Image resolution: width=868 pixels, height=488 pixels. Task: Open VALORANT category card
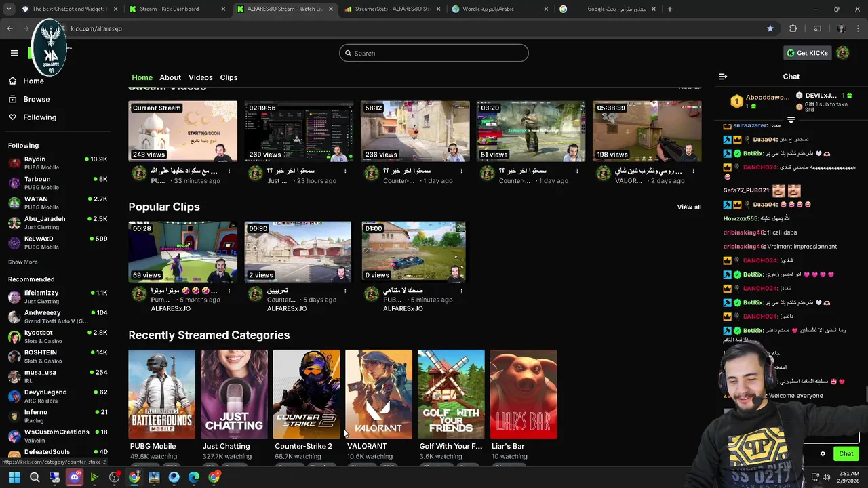coord(378,394)
